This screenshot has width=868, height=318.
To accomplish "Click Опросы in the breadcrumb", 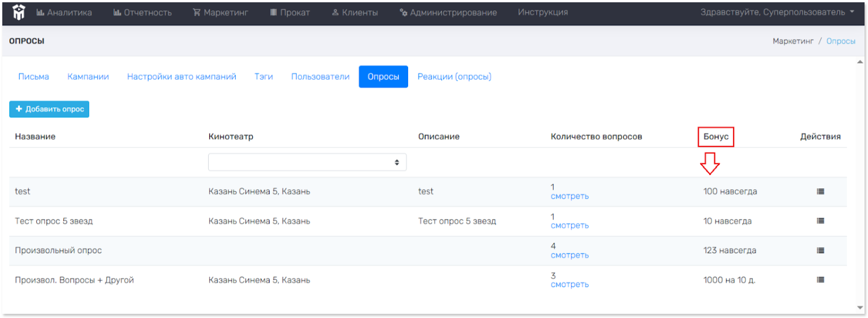I will pos(840,41).
